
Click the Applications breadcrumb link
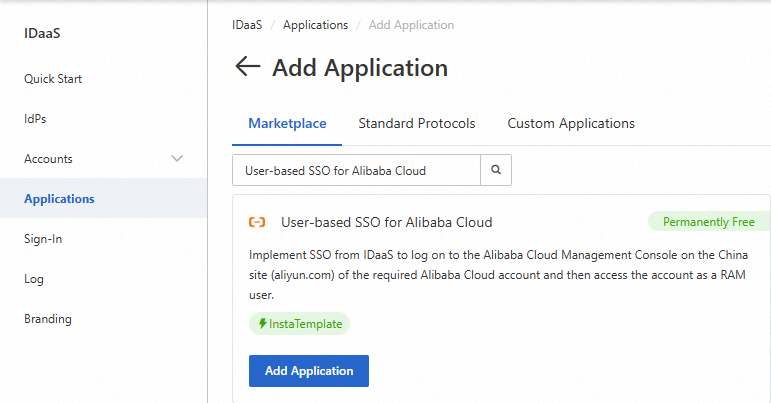[315, 25]
